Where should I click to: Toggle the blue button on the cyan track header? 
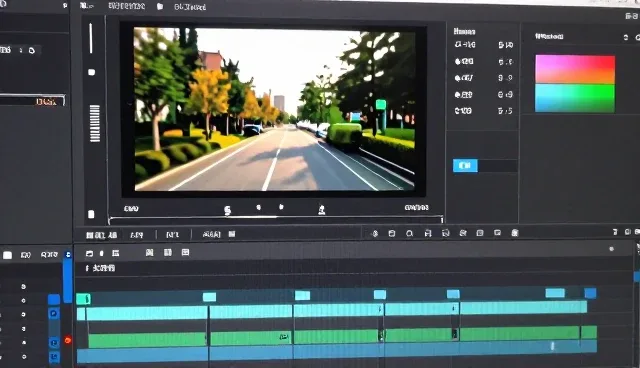(54, 314)
